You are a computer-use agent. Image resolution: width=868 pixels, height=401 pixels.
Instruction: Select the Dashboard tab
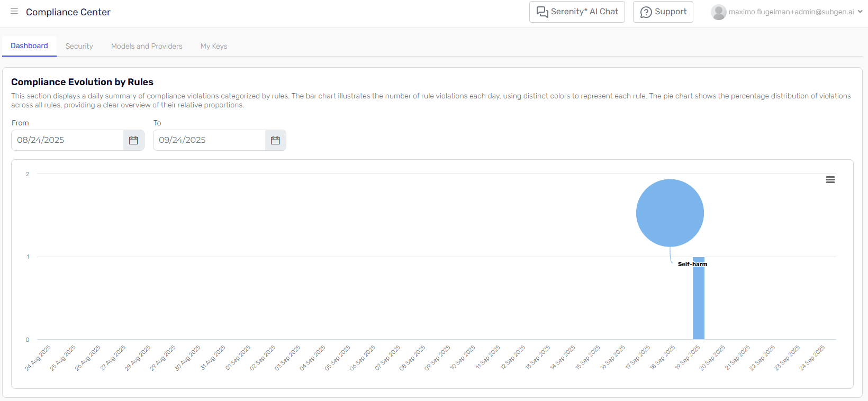click(x=29, y=45)
